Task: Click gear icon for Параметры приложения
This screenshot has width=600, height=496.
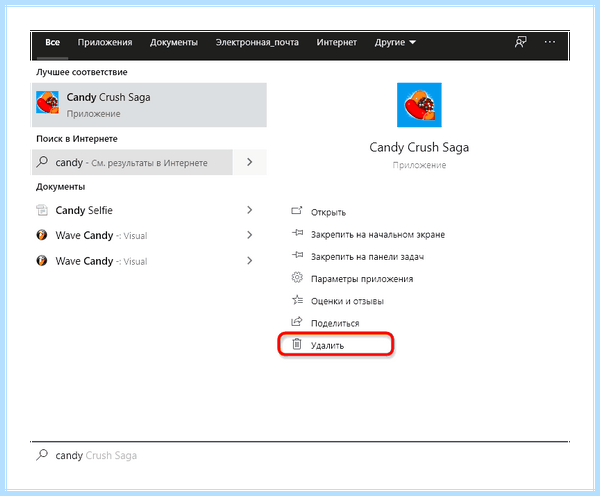Action: click(x=297, y=277)
